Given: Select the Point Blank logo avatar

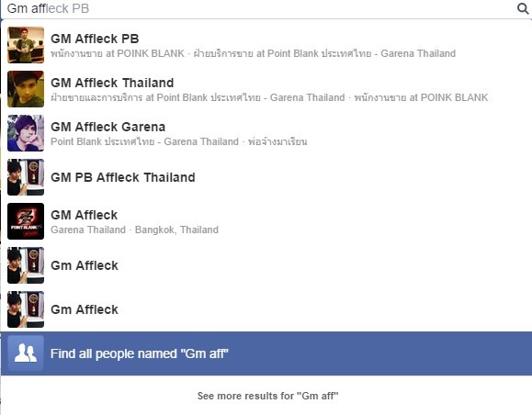Looking at the screenshot, I should (26, 221).
